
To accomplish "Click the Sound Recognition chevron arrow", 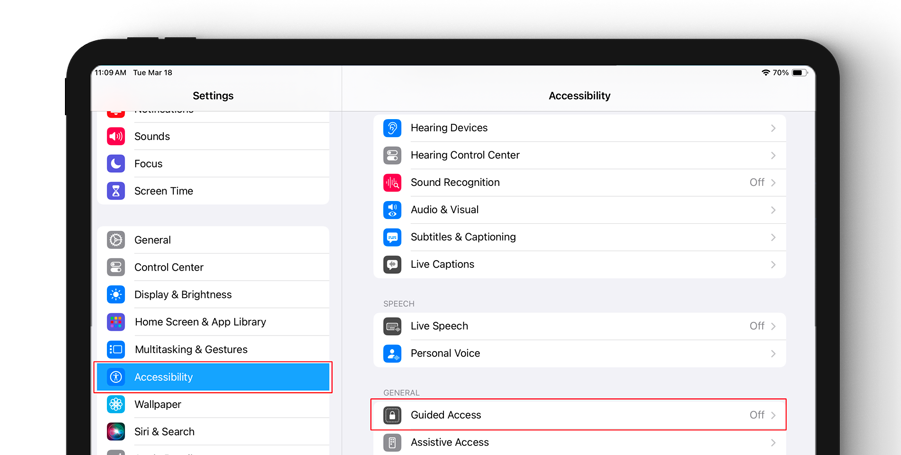I will [773, 183].
